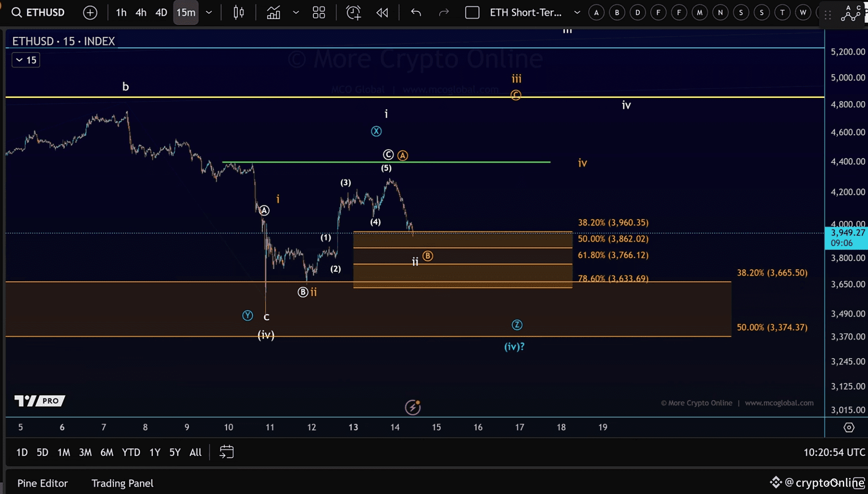Switch to the 1h interval

121,12
